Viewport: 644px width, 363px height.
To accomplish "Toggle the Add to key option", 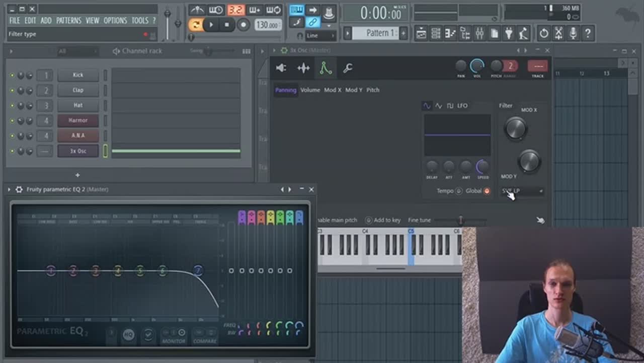I will click(x=369, y=221).
